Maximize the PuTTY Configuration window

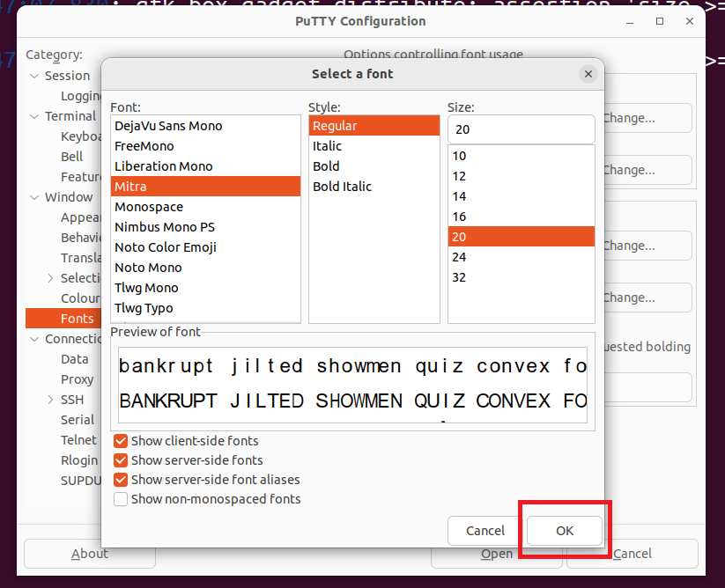click(x=660, y=21)
